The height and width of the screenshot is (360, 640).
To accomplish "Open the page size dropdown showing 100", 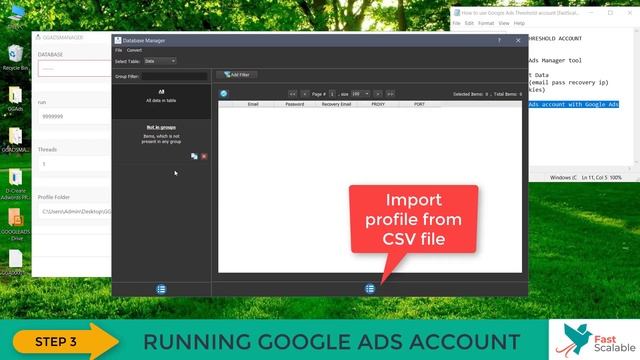I will 360,94.
